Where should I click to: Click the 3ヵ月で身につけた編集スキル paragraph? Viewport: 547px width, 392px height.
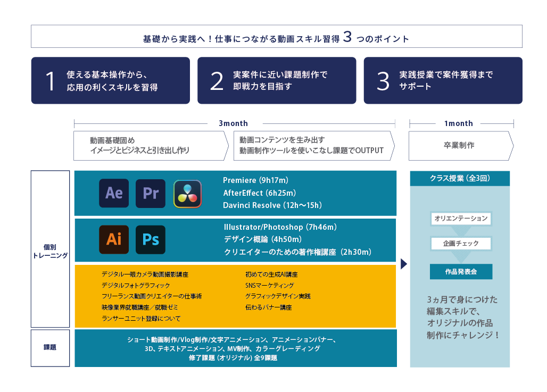coord(462,317)
